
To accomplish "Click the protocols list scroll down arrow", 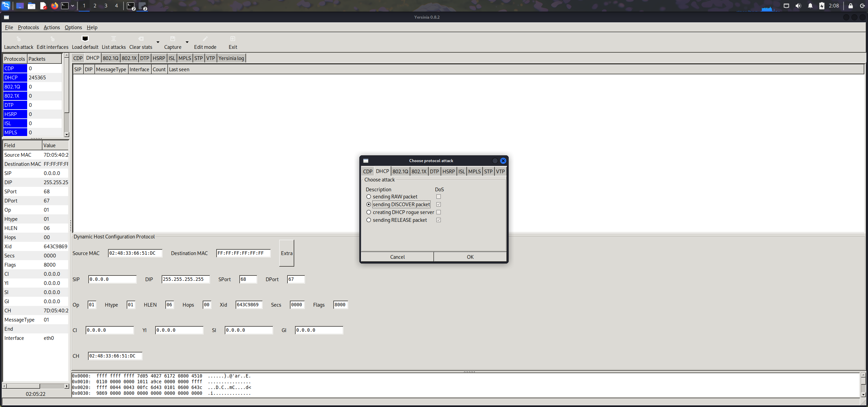I will tap(67, 135).
